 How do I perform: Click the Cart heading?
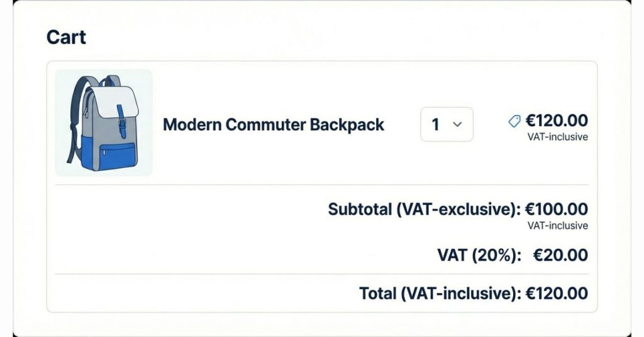tap(66, 37)
